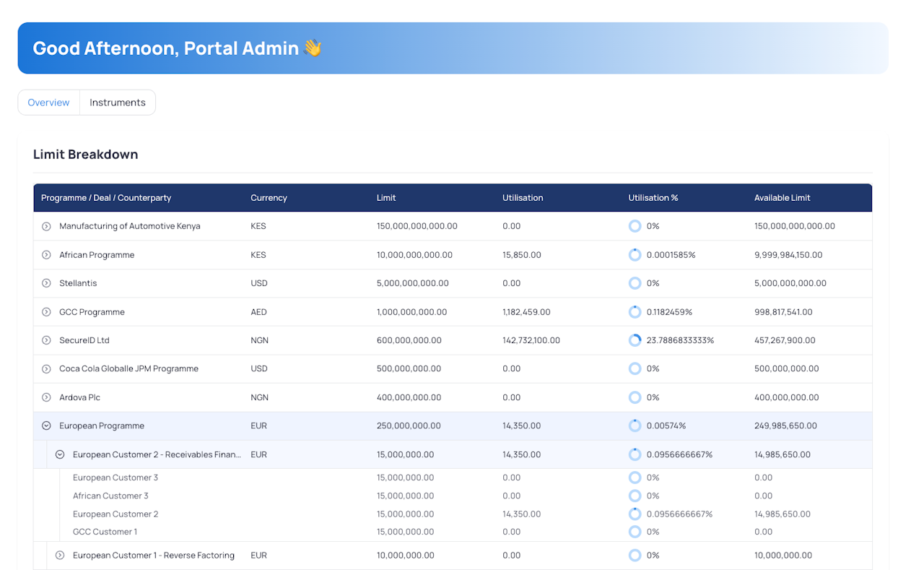This screenshot has height=570, width=924.
Task: Click the Utilisation % column header
Action: 653,198
